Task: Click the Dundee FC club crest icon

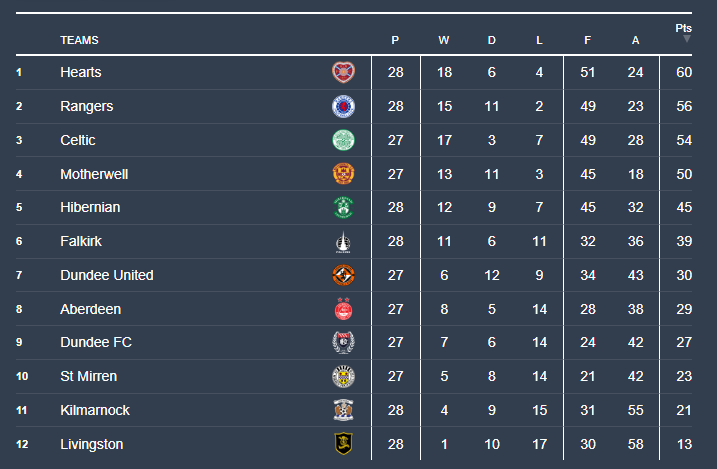Action: pyautogui.click(x=343, y=343)
